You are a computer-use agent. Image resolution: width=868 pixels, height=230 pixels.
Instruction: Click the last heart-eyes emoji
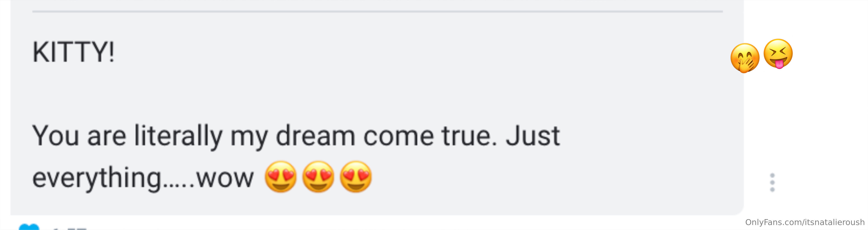[356, 177]
